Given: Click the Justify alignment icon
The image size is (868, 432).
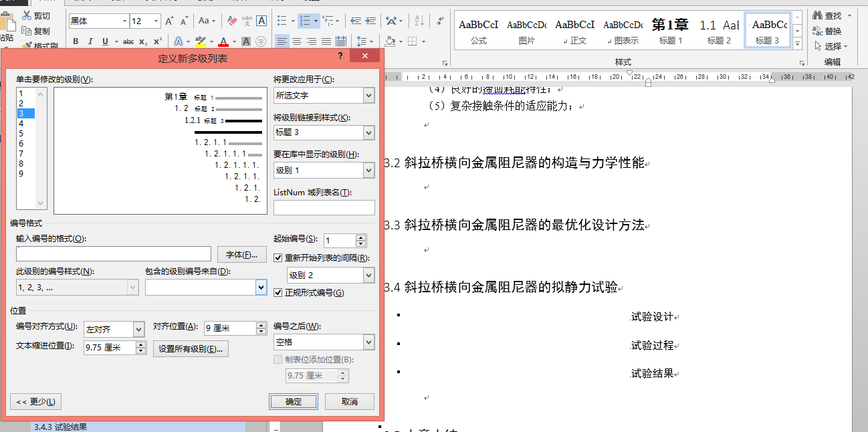Looking at the screenshot, I should [326, 41].
